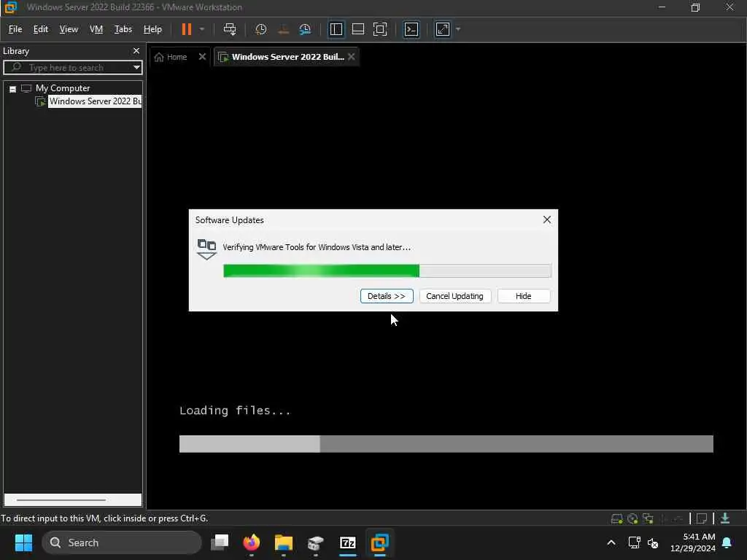Click the hard disk status bar icon
This screenshot has width=747, height=560.
click(616, 518)
